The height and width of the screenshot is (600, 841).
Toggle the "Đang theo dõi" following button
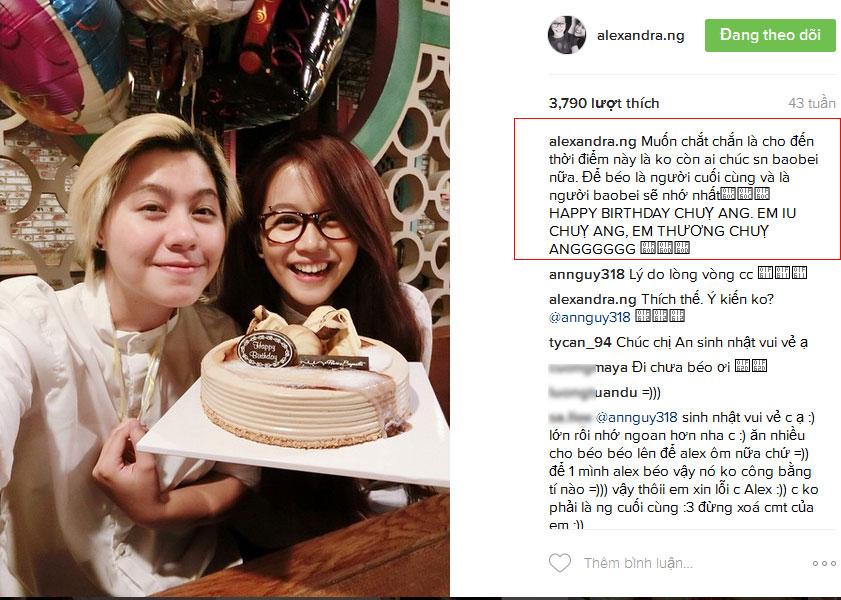coord(770,35)
